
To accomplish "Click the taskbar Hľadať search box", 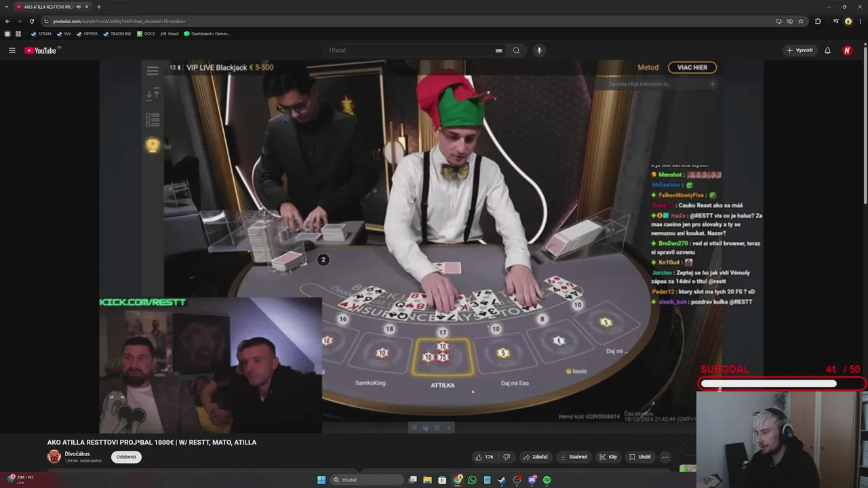I will pos(367,480).
